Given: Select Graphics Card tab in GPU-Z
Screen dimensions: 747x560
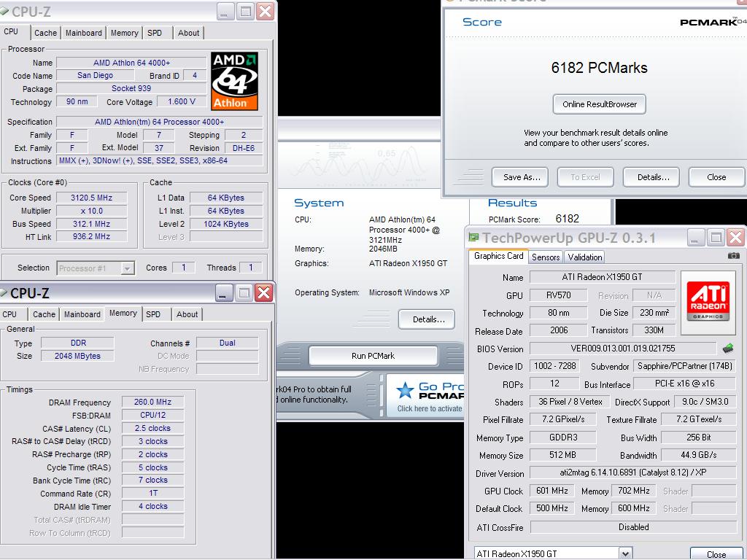Looking at the screenshot, I should coord(499,256).
